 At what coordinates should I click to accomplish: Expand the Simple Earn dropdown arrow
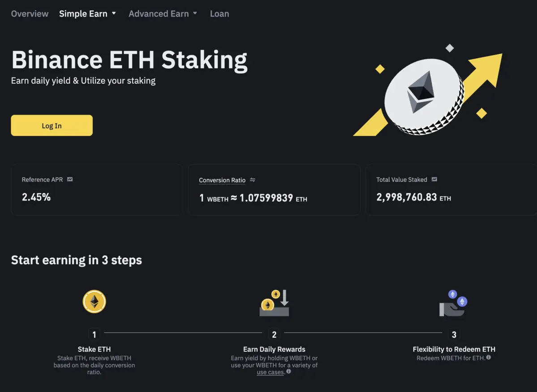click(x=114, y=13)
